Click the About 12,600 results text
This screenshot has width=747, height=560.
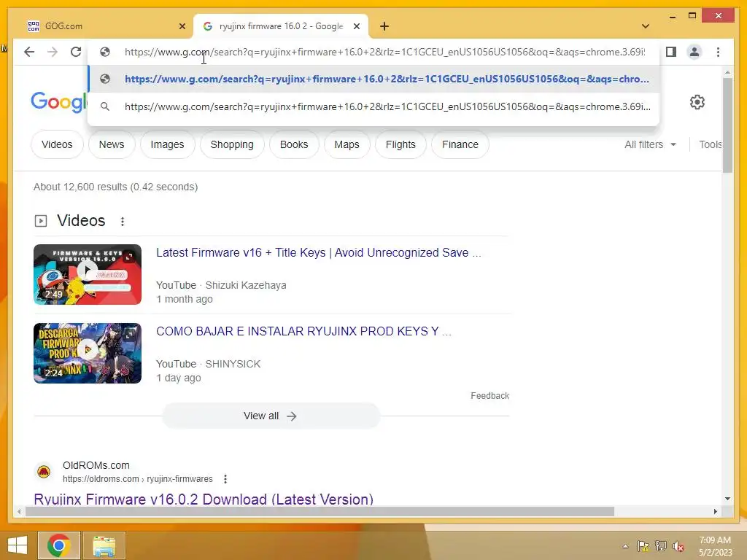[x=115, y=187]
